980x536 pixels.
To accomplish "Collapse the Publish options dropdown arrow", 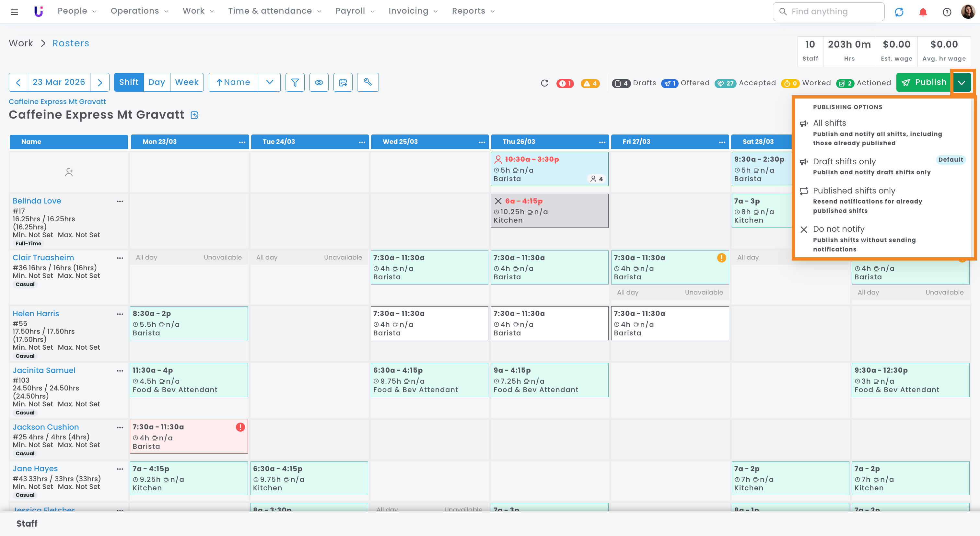I will (961, 83).
